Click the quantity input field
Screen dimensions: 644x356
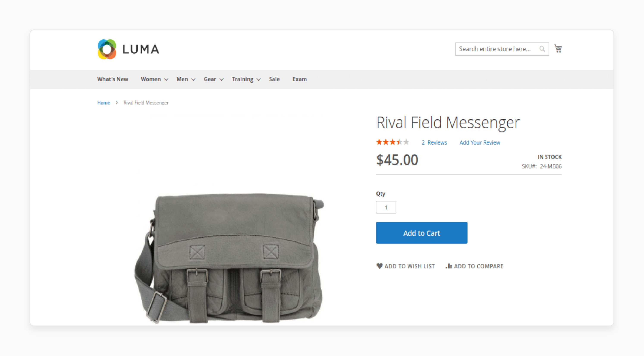click(x=386, y=207)
